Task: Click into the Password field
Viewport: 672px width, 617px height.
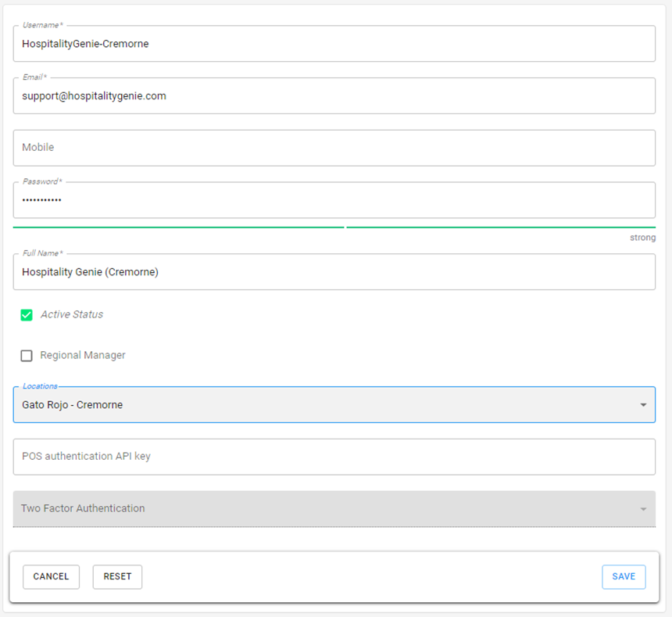Action: (x=334, y=200)
